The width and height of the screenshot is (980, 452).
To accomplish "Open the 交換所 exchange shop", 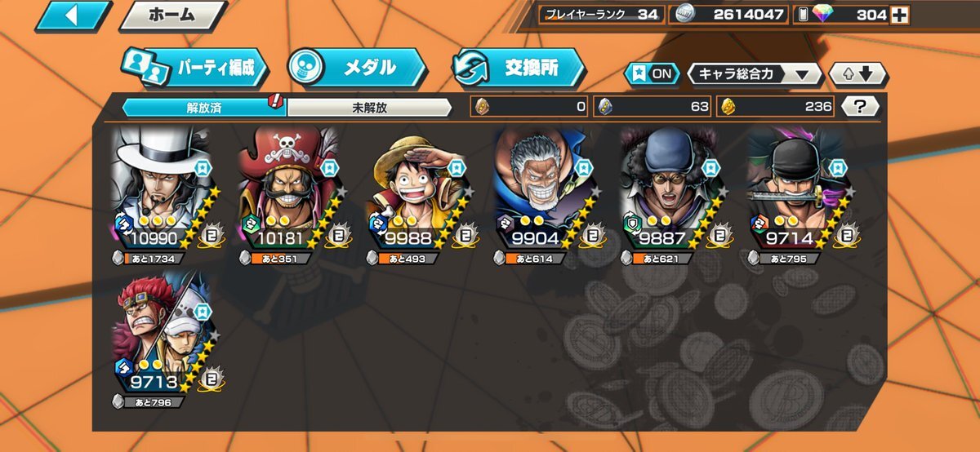I will [x=519, y=68].
